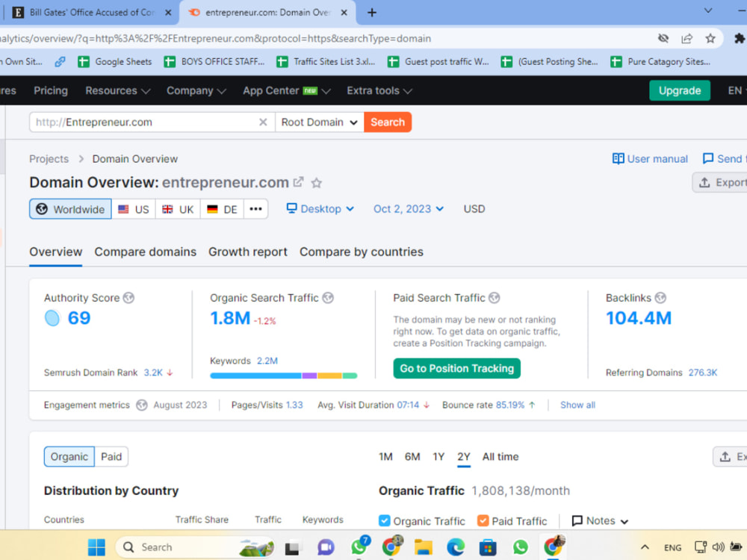This screenshot has width=747, height=560.
Task: Open File Explorer from the taskbar
Action: [x=423, y=547]
